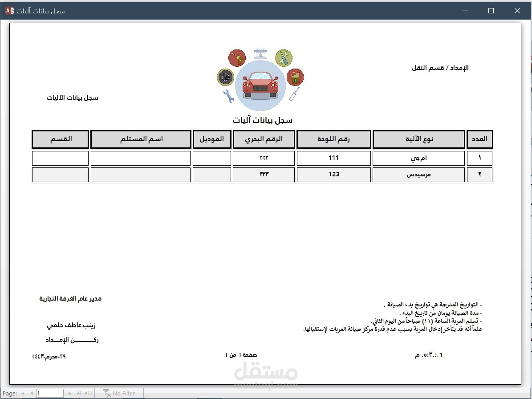Image resolution: width=532 pixels, height=399 pixels.
Task: Click the ٣٣٣ marine number cell
Action: pyautogui.click(x=264, y=175)
